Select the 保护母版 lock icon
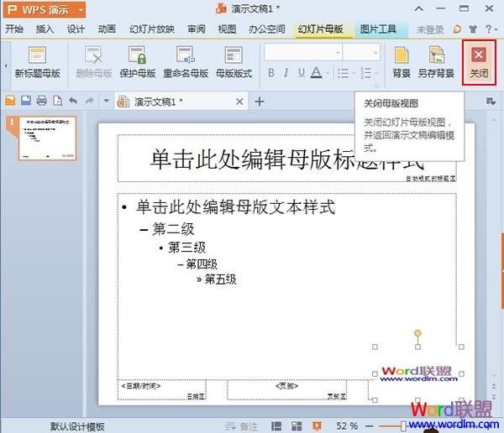Image resolution: width=504 pixels, height=433 pixels. [x=137, y=55]
